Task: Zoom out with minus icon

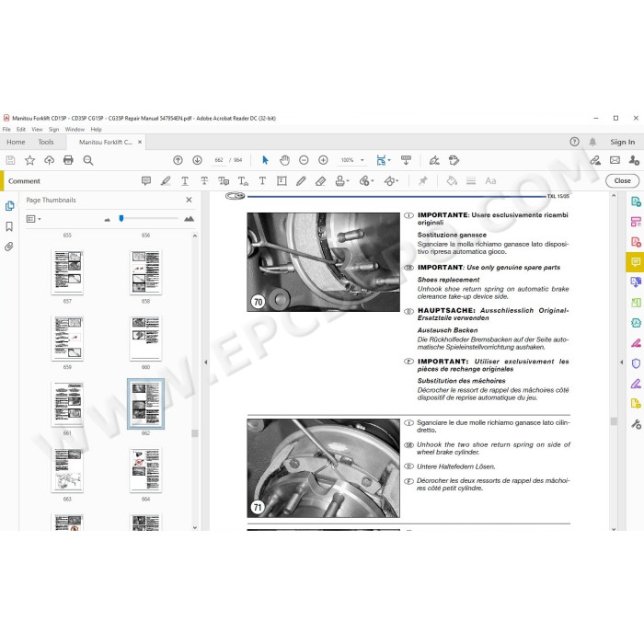Action: pos(304,160)
